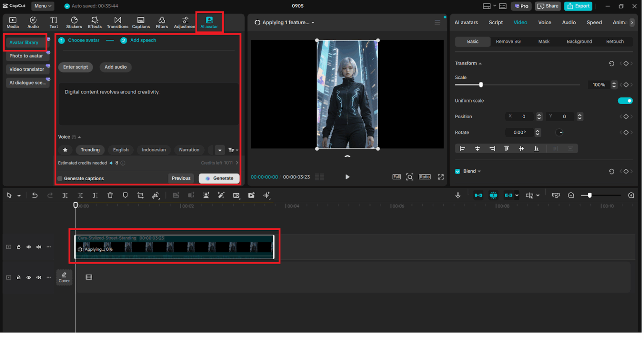Delete the clip with the trash icon
The height and width of the screenshot is (340, 644).
(x=110, y=196)
